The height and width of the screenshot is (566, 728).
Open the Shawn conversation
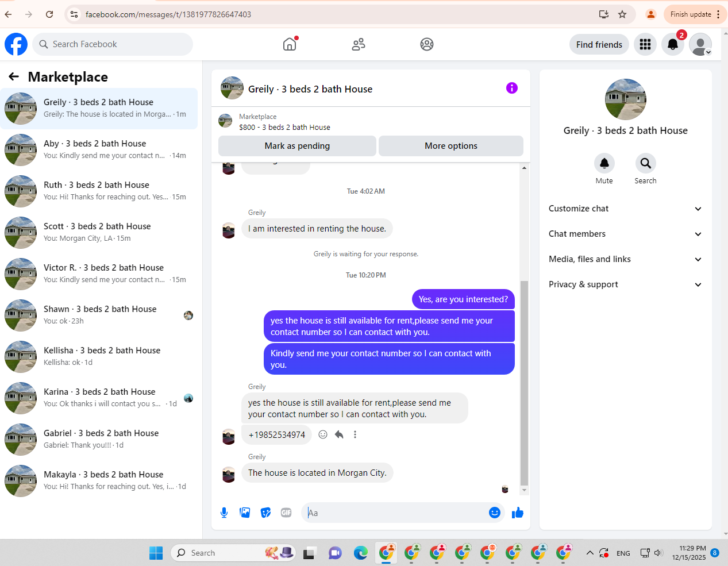[99, 315]
